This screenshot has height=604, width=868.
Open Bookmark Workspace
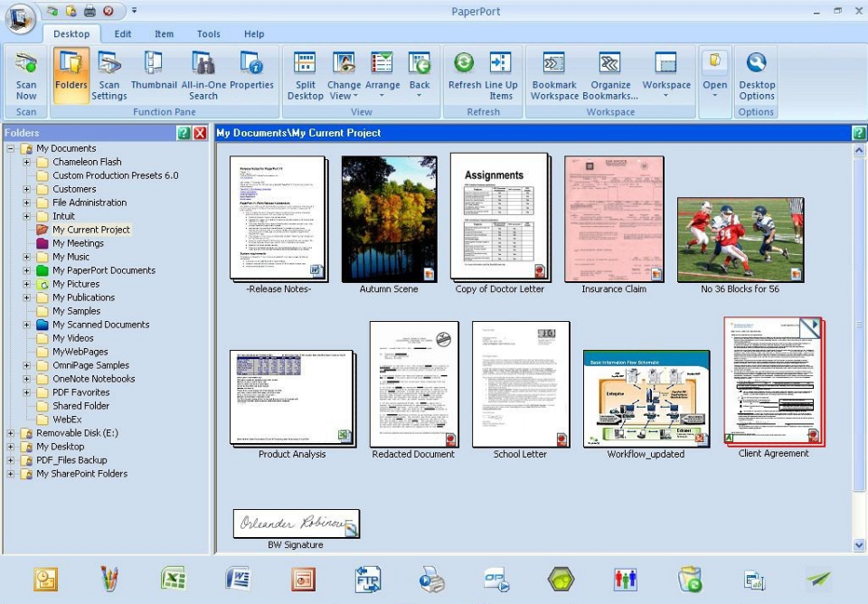click(553, 72)
